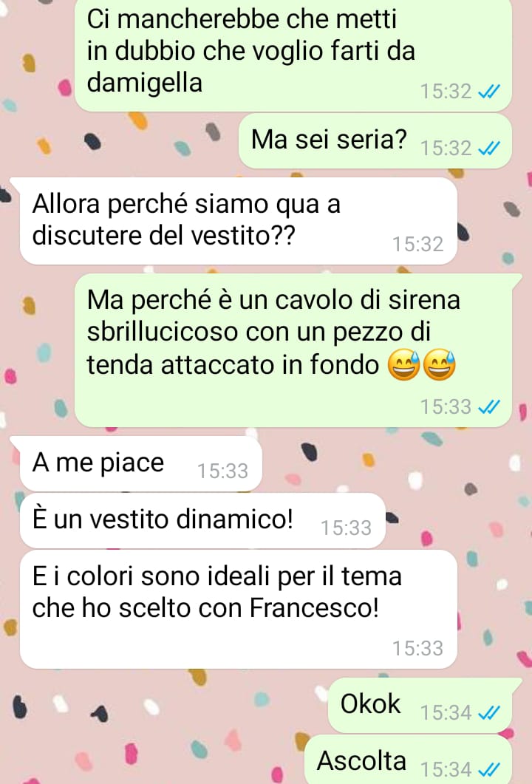Tap 'È un vestito dinamico!' bubble

[202, 520]
